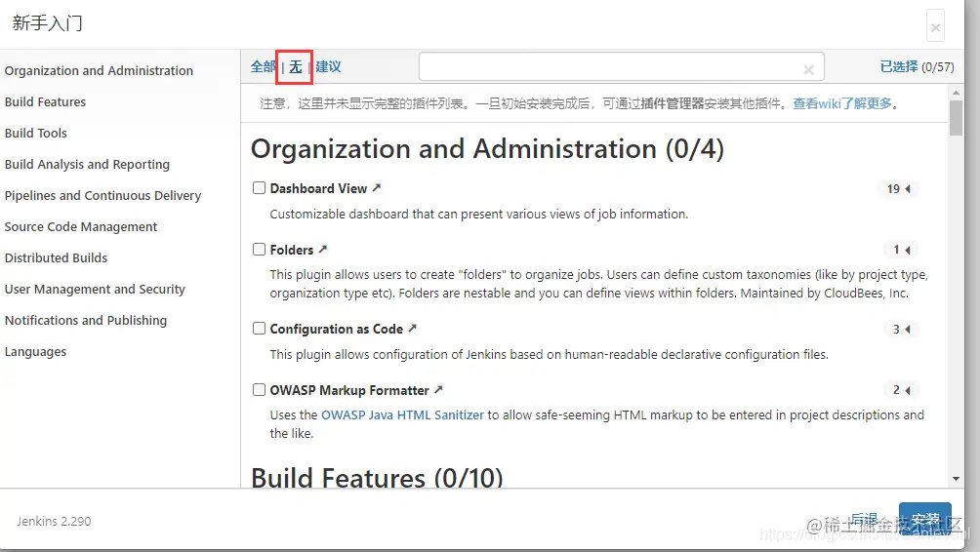
Task: Click the Dashboard View plugin name
Action: click(318, 188)
